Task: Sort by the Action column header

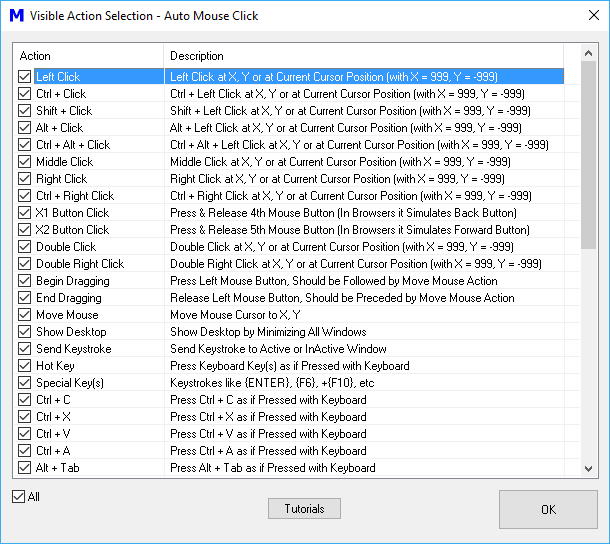Action: click(x=89, y=56)
